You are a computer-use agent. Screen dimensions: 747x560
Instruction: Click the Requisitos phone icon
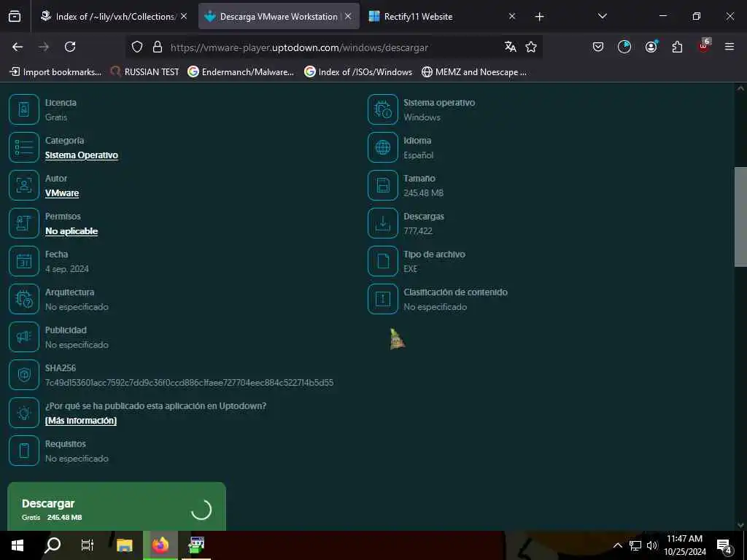tap(24, 451)
